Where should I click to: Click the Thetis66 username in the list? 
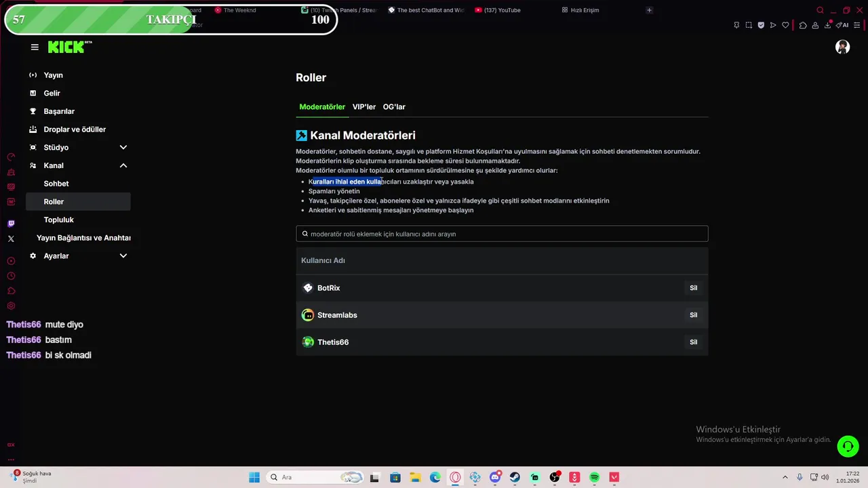point(333,342)
